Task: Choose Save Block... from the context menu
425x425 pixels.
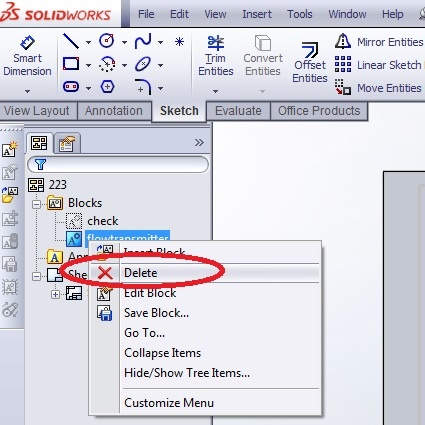Action: 205,313
